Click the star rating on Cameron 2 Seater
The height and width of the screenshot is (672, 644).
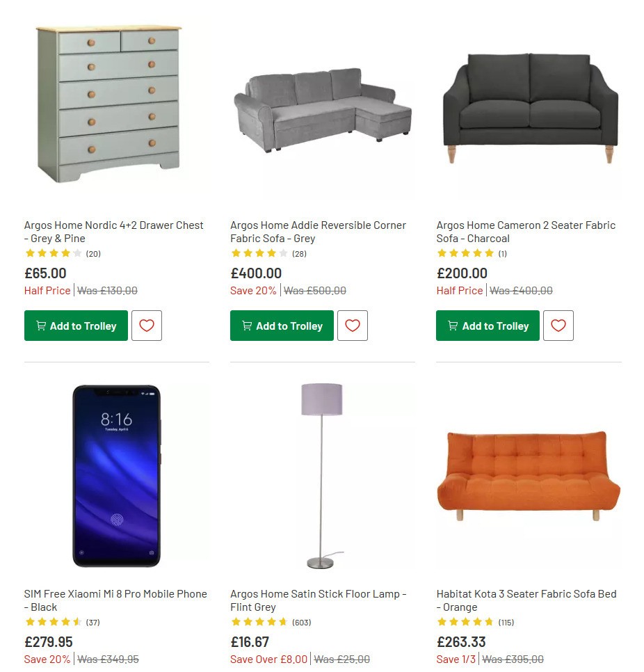point(466,253)
